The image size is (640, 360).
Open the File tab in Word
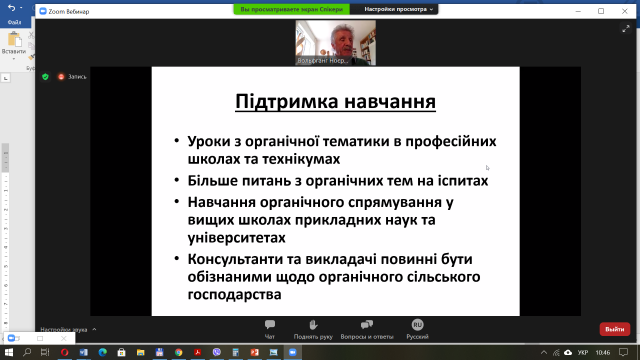click(14, 22)
